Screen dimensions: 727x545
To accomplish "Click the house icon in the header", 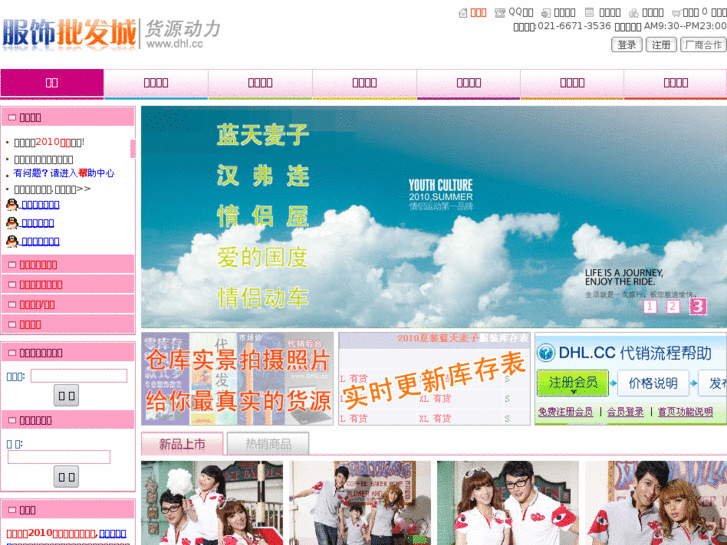I will [x=462, y=13].
